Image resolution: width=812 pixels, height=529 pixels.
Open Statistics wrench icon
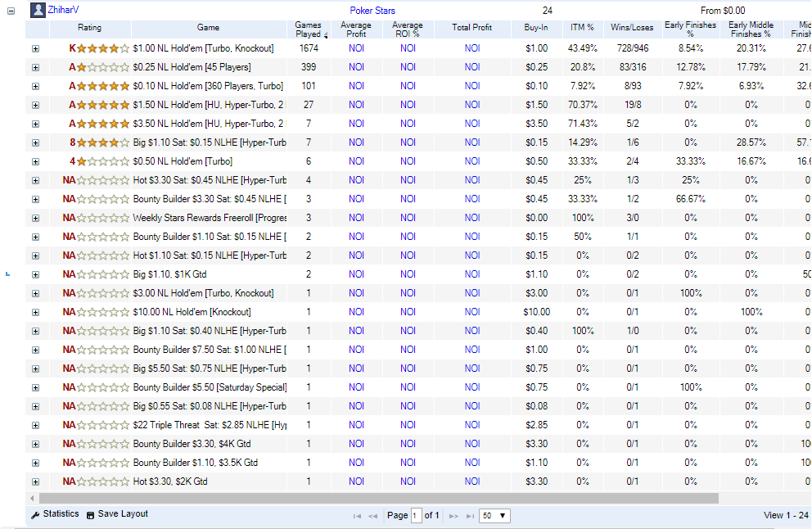pos(35,514)
